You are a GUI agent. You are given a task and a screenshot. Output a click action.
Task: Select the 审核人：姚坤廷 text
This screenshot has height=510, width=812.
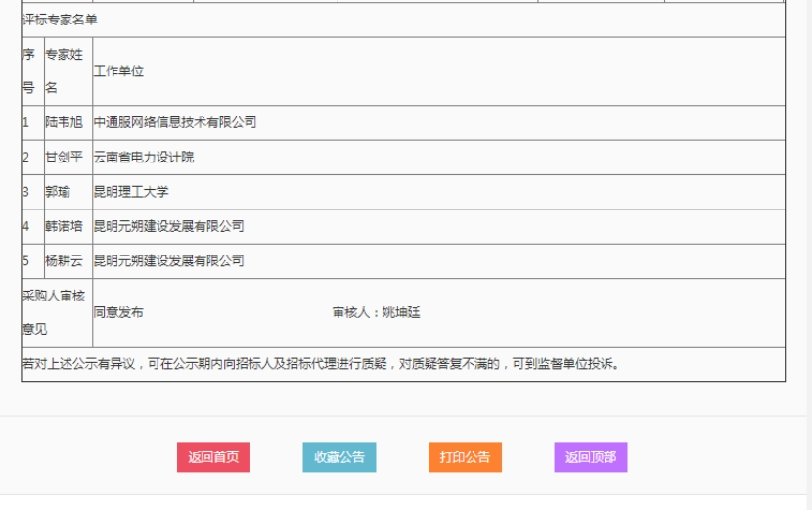pyautogui.click(x=377, y=312)
